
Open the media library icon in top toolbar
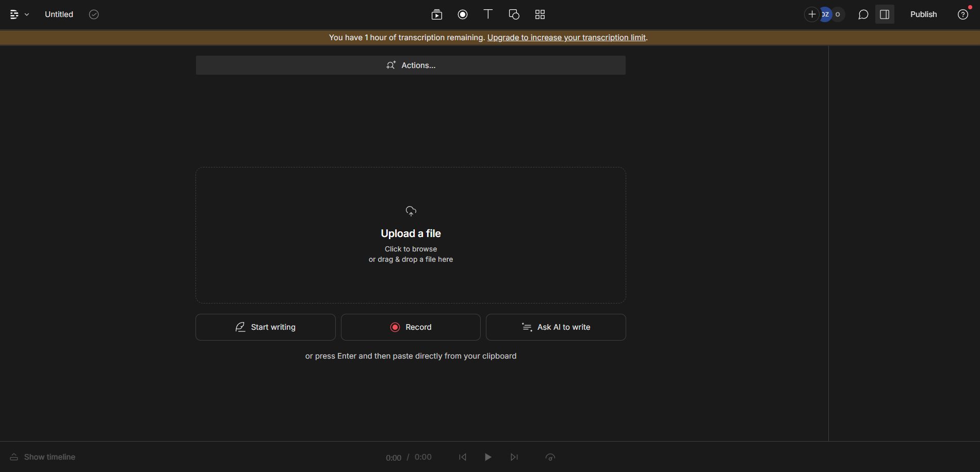tap(436, 14)
